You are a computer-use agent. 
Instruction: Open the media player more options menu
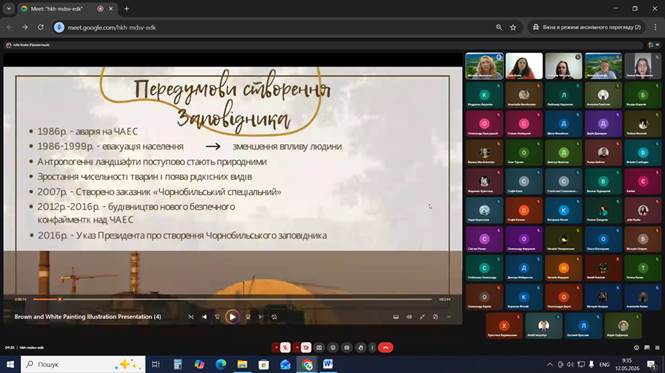[x=449, y=317]
